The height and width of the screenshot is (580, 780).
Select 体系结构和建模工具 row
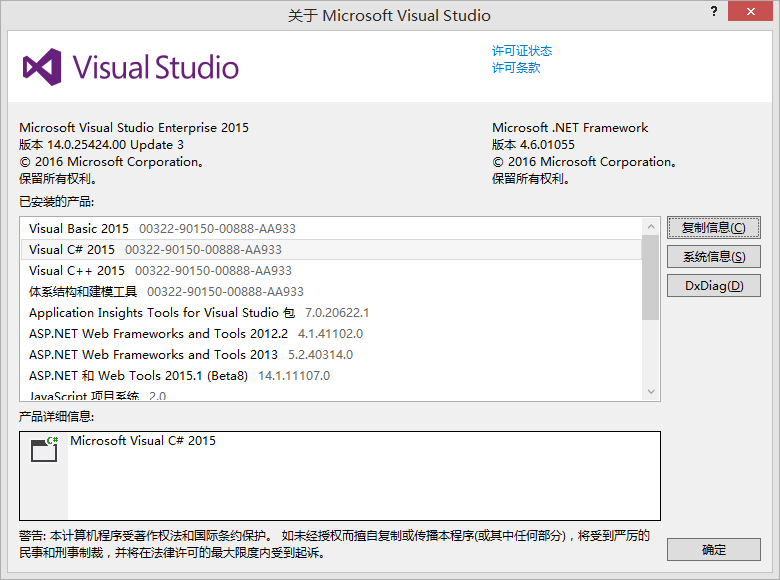(331, 291)
